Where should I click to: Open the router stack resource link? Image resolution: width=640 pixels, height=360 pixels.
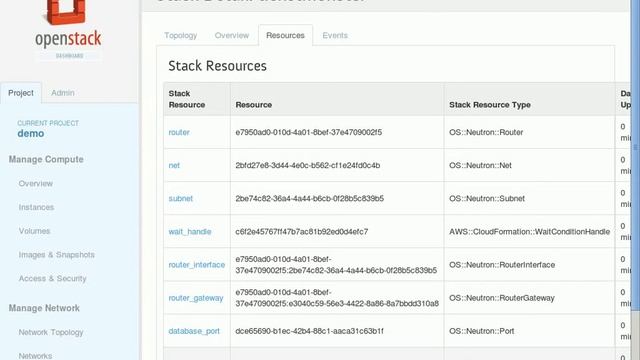click(179, 132)
